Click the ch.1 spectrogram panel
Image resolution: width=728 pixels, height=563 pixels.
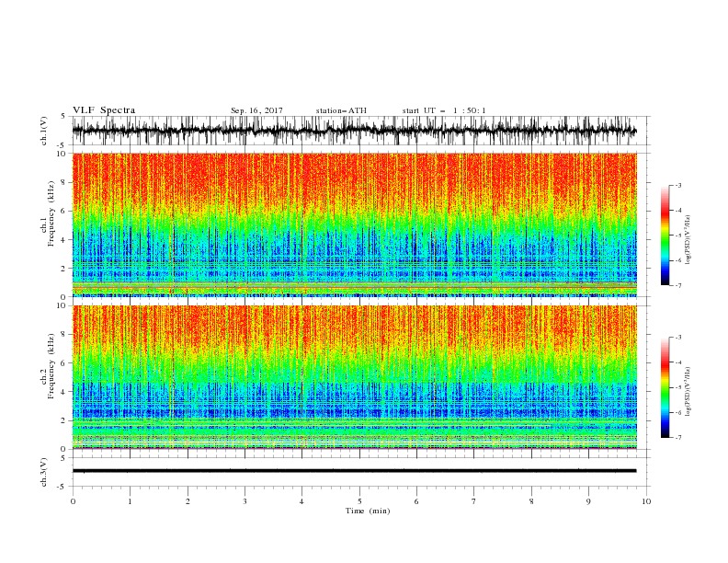(355, 224)
